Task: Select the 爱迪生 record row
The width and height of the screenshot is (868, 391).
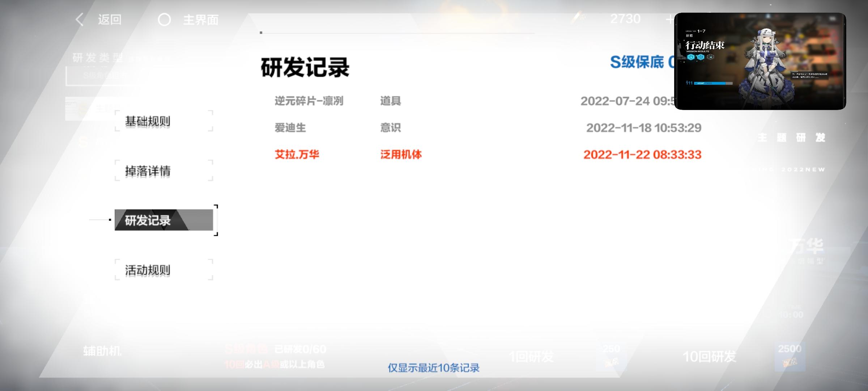Action: 290,128
